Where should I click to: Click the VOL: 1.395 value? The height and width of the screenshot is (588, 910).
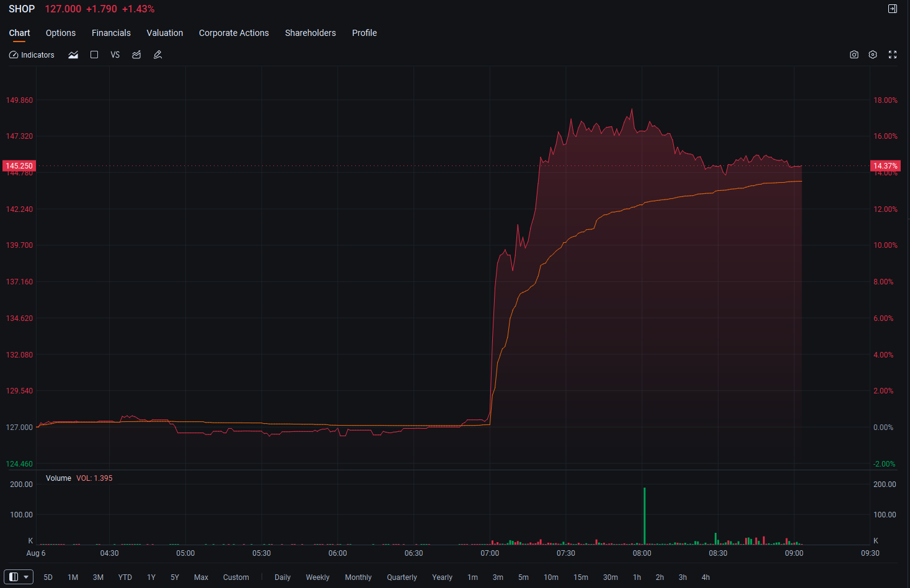click(x=94, y=478)
